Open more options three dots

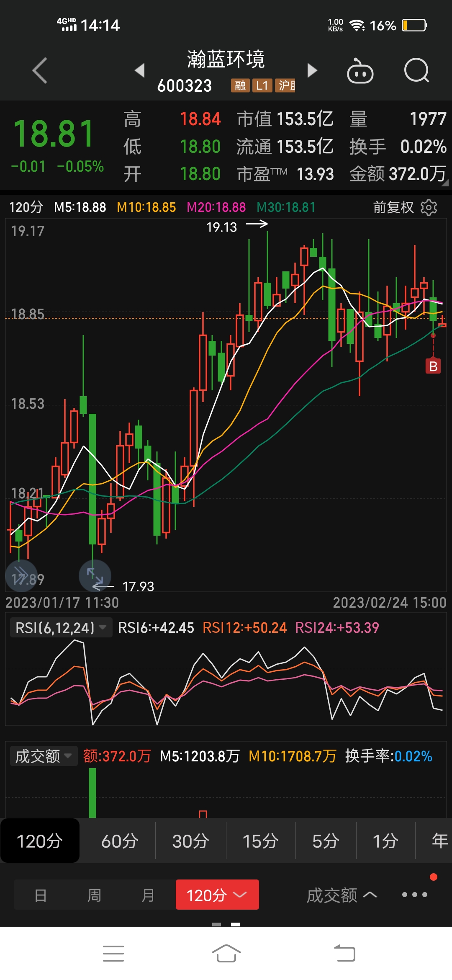tap(414, 895)
